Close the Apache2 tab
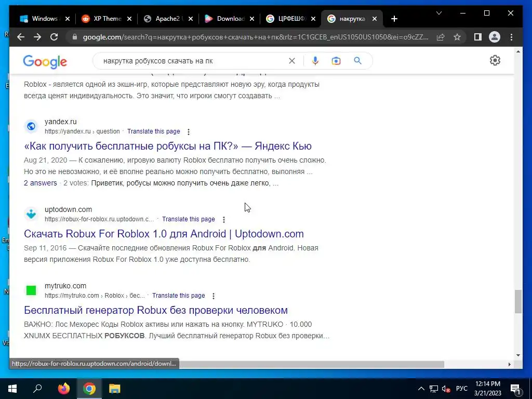This screenshot has height=399, width=532. [191, 19]
